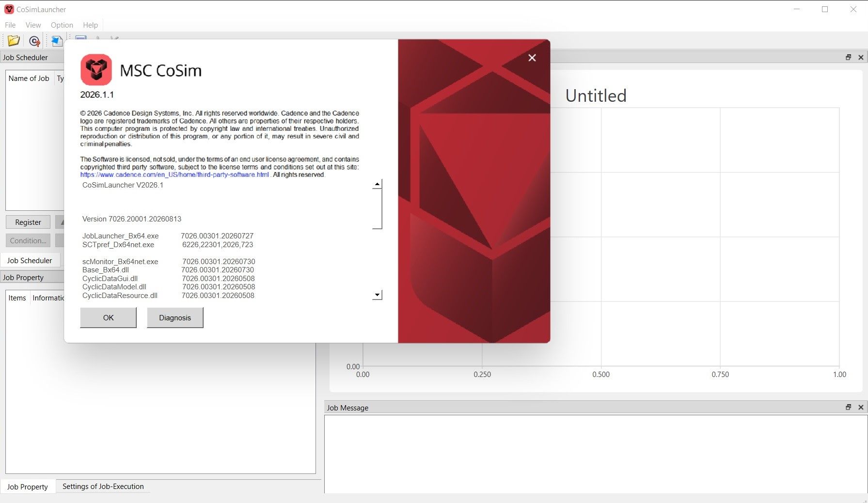Close the Job Message panel
The height and width of the screenshot is (503, 868).
tap(861, 408)
